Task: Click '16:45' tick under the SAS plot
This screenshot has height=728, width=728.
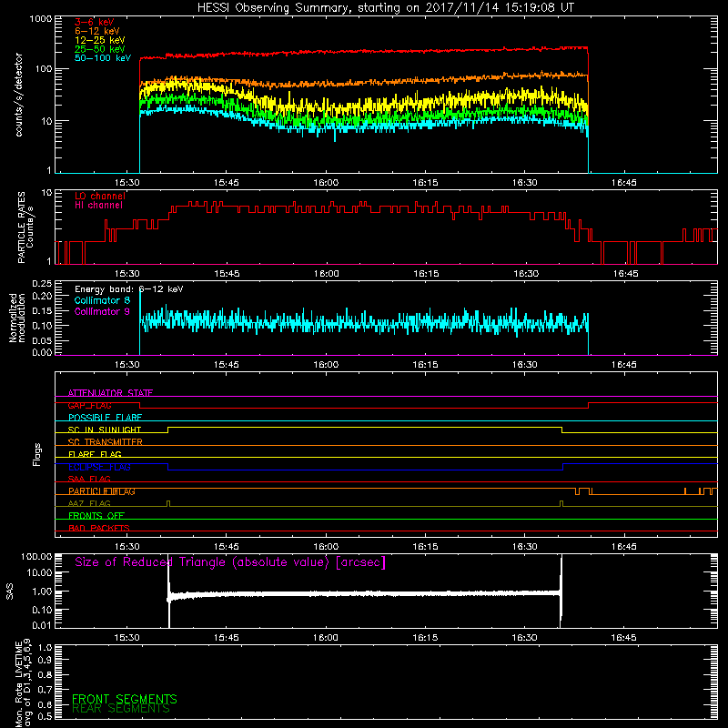Action: 623,638
